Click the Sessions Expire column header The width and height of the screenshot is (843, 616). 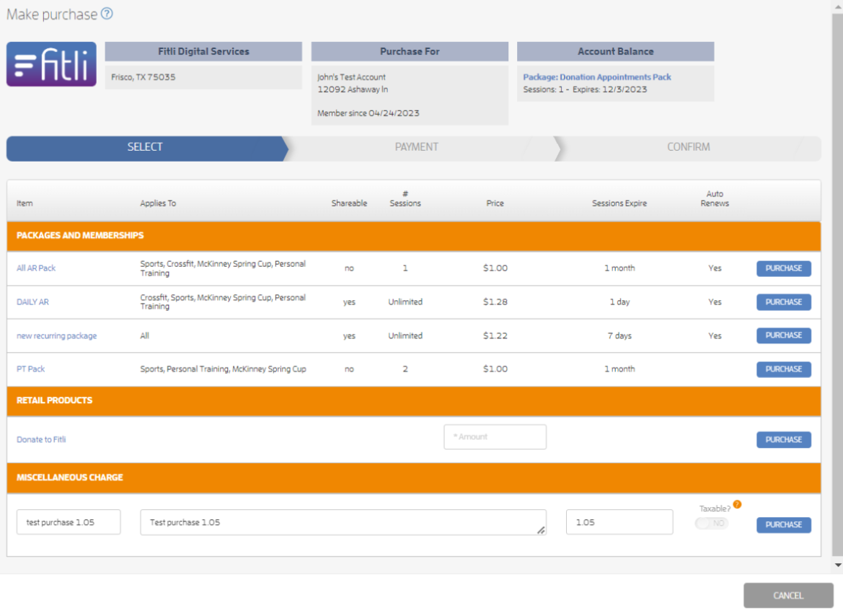pos(619,203)
